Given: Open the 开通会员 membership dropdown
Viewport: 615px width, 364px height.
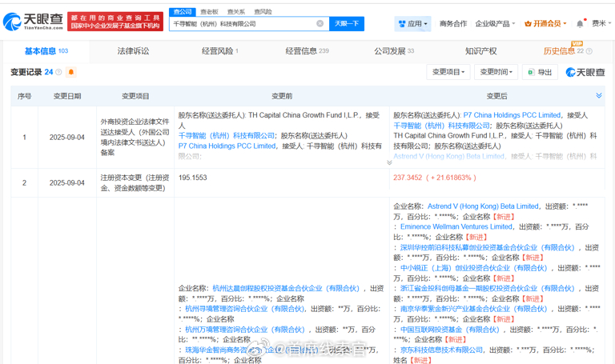Looking at the screenshot, I should [545, 24].
